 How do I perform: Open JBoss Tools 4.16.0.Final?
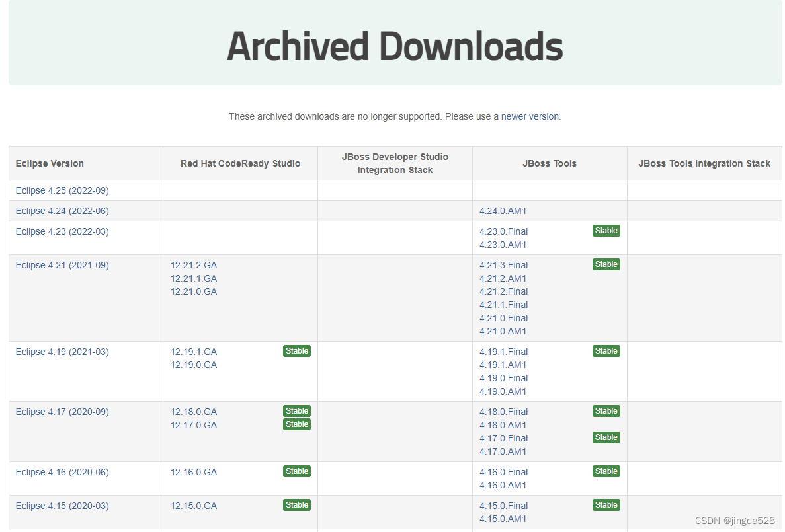pyautogui.click(x=504, y=472)
